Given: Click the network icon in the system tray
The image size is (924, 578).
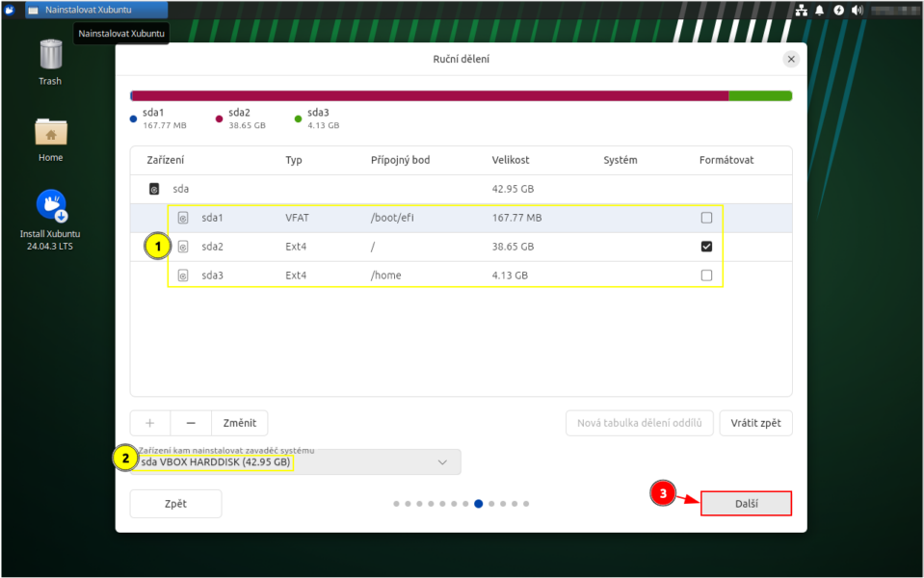Looking at the screenshot, I should click(801, 10).
